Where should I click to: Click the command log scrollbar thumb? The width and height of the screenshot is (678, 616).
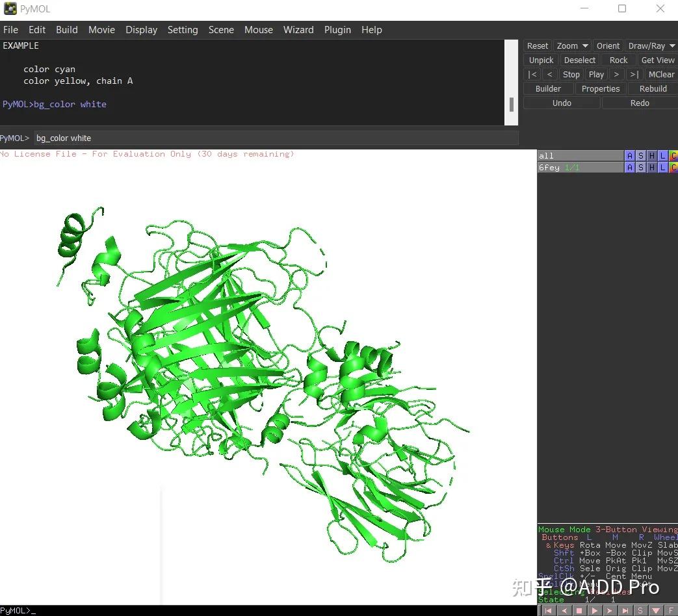[511, 104]
